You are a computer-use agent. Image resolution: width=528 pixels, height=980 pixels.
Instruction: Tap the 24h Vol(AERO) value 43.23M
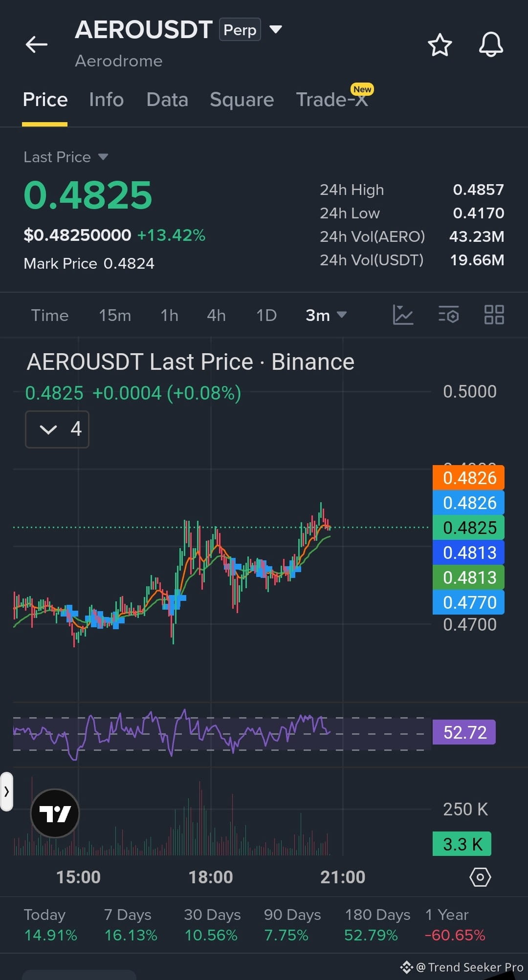click(477, 236)
